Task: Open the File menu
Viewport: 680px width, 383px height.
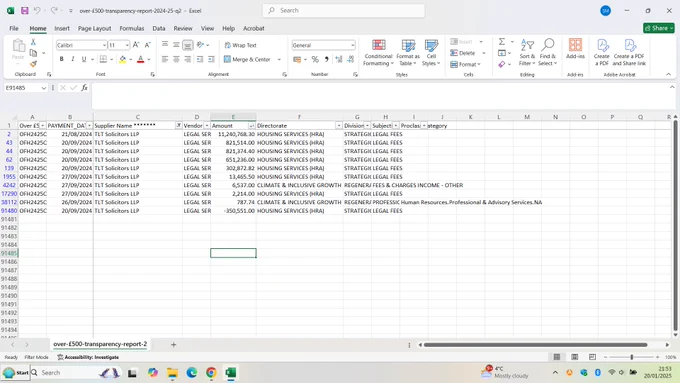Action: (x=14, y=28)
